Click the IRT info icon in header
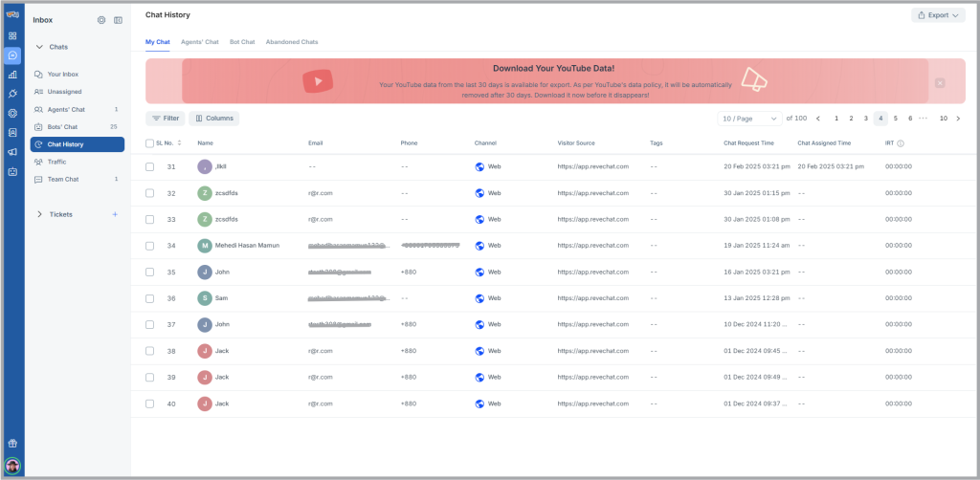Screen dimensions: 980x480 901,143
